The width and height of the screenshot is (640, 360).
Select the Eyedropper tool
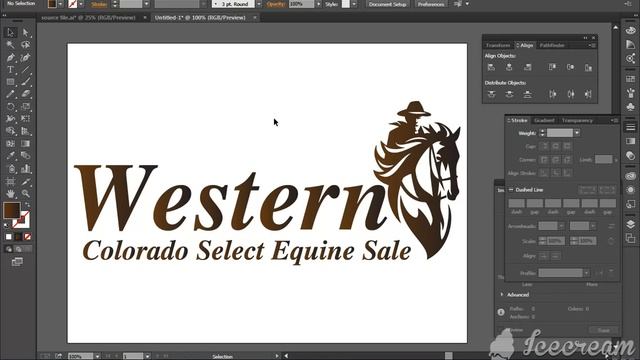tap(11, 156)
